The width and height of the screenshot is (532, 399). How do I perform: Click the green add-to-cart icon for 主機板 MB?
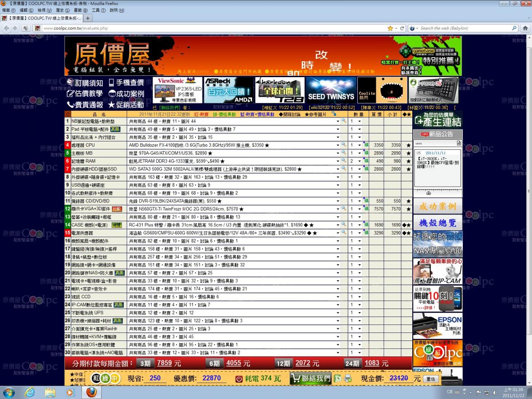[366, 153]
